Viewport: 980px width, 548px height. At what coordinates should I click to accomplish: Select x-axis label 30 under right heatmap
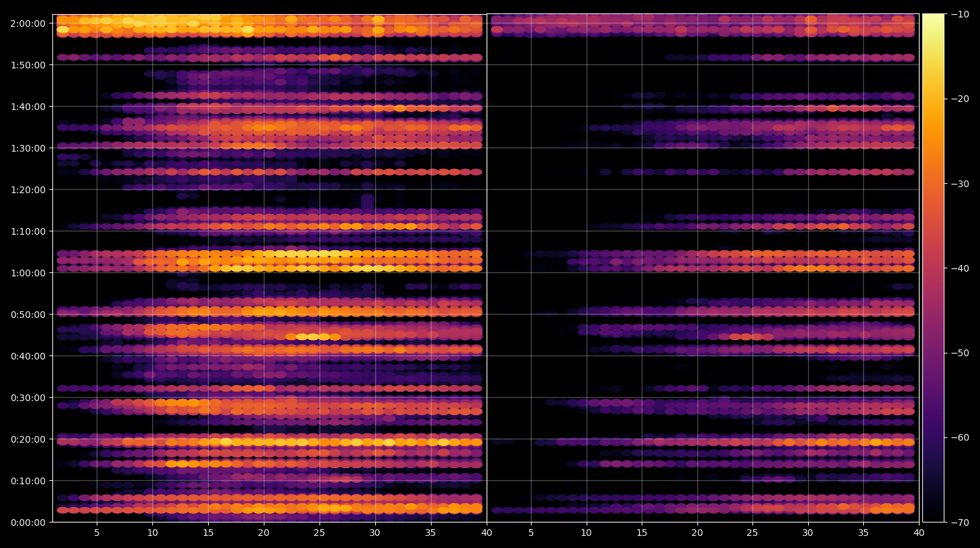pos(807,533)
